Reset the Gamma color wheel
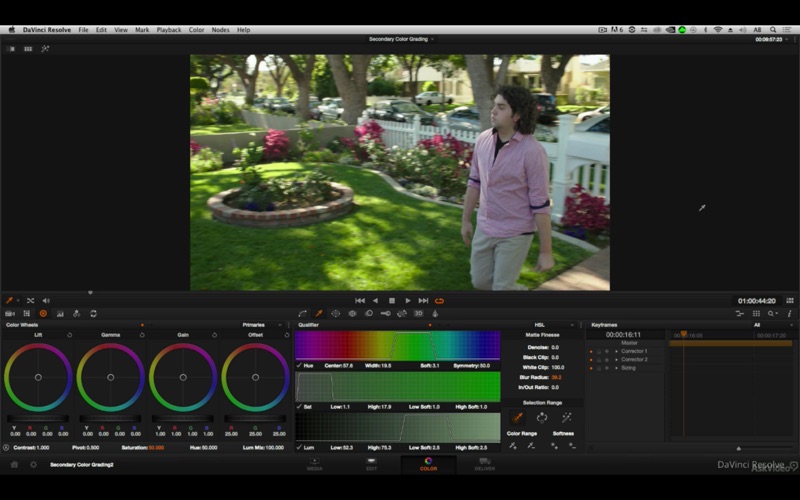 142,335
